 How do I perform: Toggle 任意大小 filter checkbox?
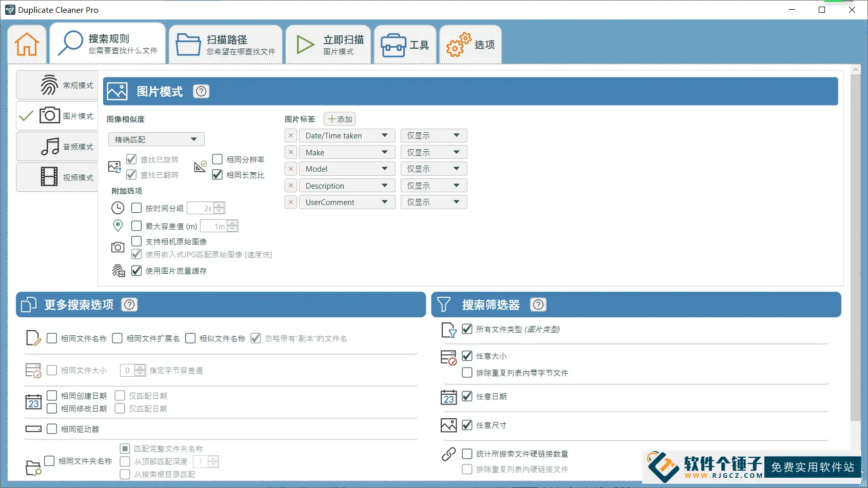point(467,355)
